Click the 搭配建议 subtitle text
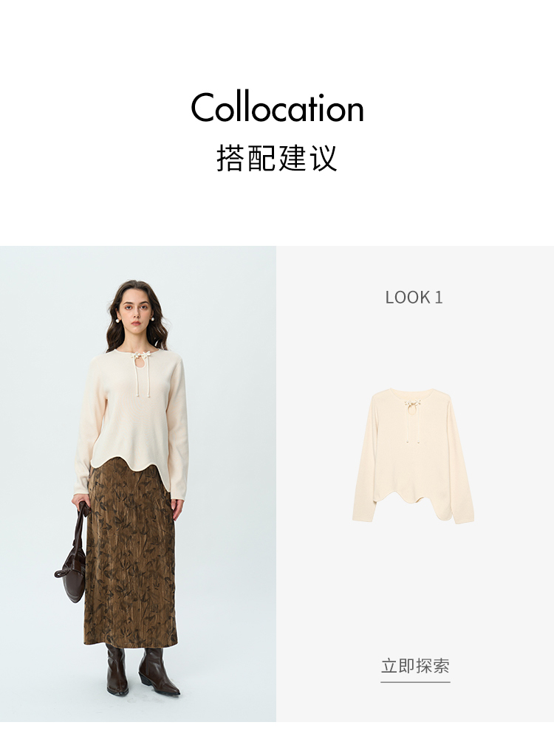Viewport: 554px width, 756px height. pos(276,157)
